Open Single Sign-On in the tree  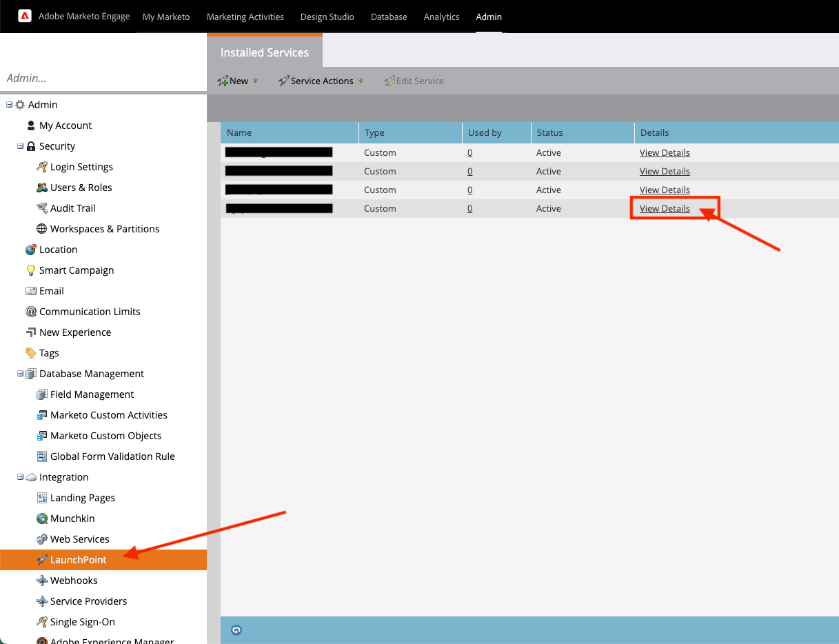83,622
